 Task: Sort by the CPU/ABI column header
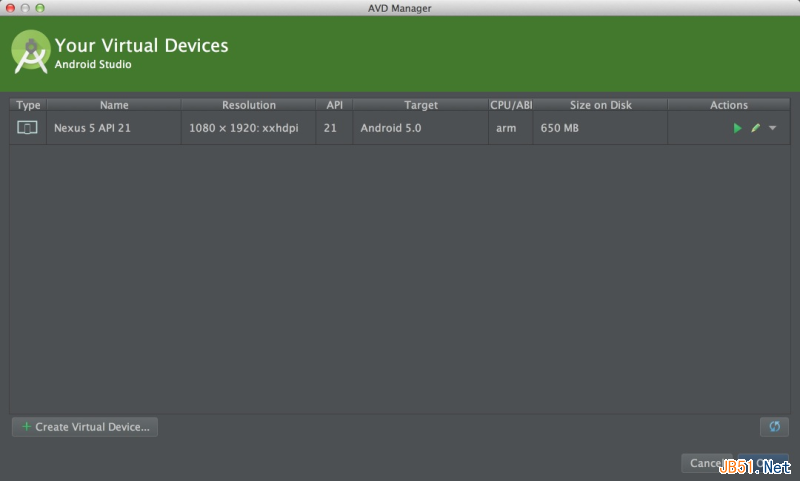(511, 105)
